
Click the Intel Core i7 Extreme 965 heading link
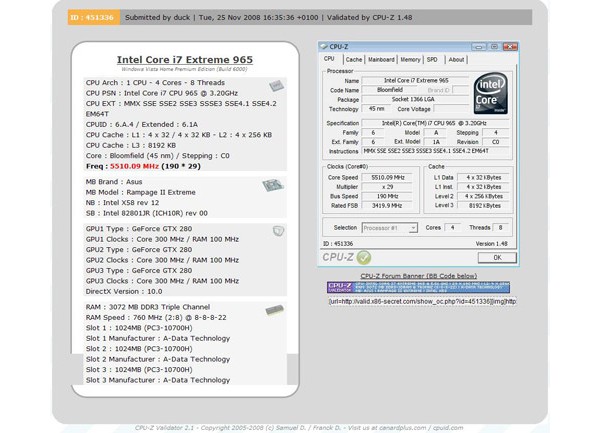(x=185, y=60)
